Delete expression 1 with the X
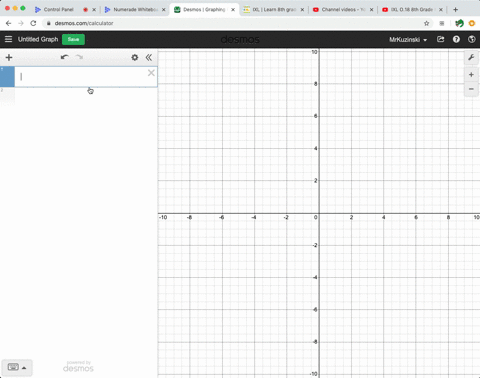Viewport: 480px width, 378px height. 151,73
